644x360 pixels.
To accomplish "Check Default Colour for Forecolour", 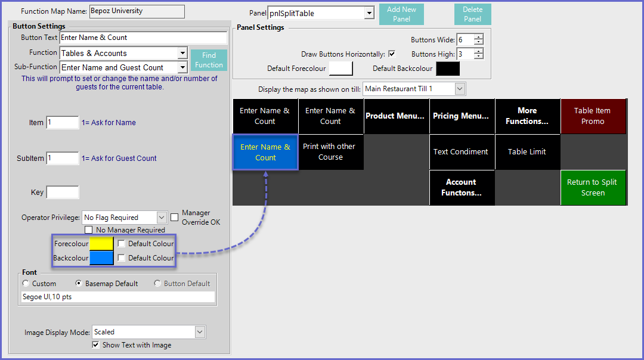I will 121,243.
